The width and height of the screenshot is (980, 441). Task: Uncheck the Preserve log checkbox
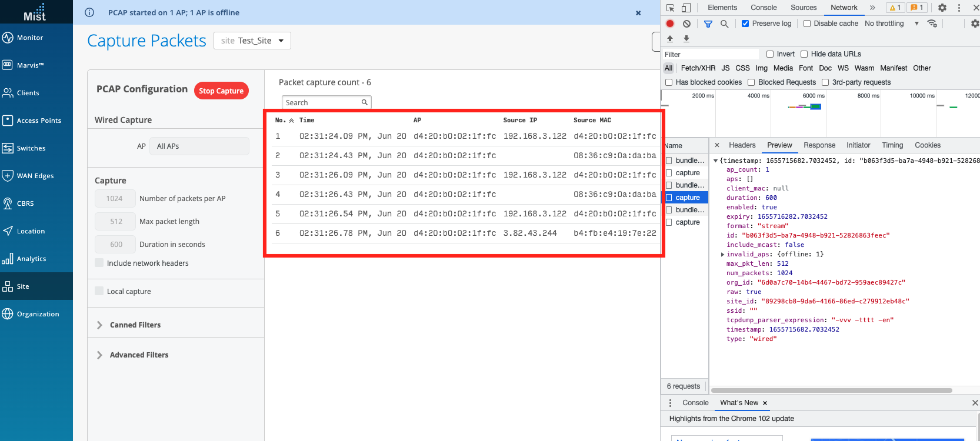pyautogui.click(x=745, y=24)
